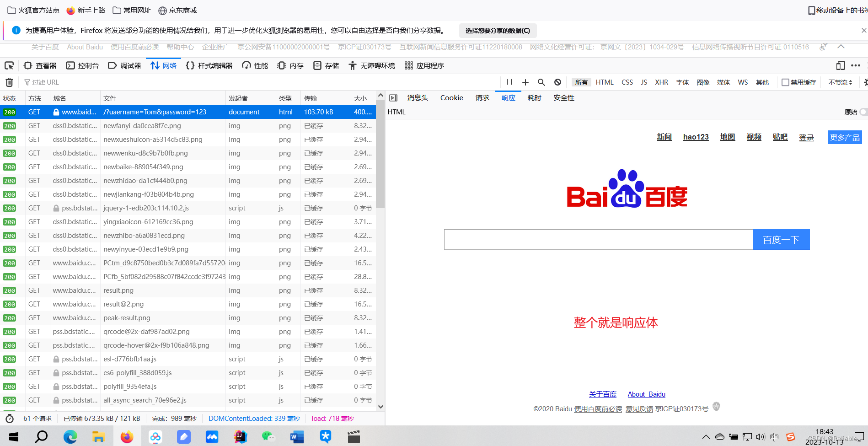Click scroll-down arrow of request list scrollbar
This screenshot has height=446, width=868.
pyautogui.click(x=380, y=407)
